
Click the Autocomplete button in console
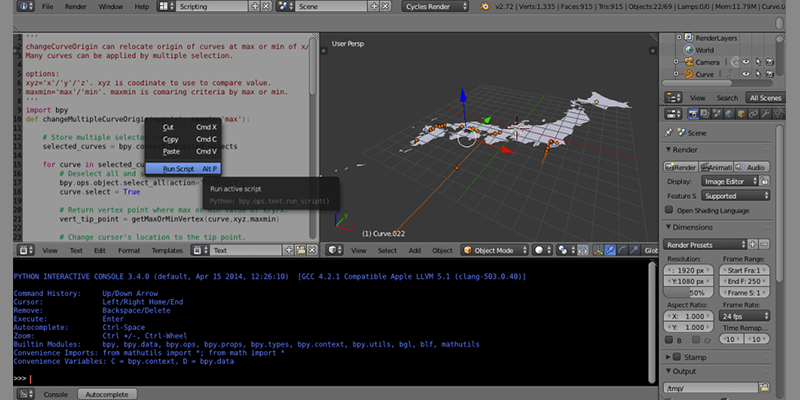[108, 394]
